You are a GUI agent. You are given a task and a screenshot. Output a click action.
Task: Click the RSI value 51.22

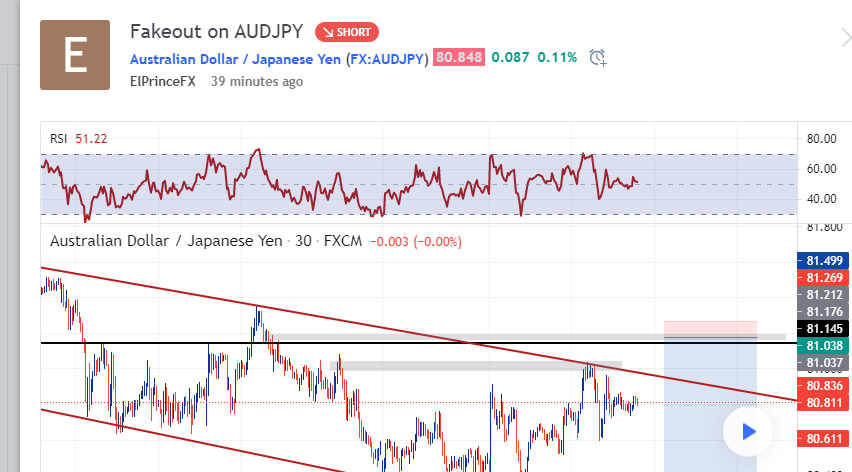91,139
